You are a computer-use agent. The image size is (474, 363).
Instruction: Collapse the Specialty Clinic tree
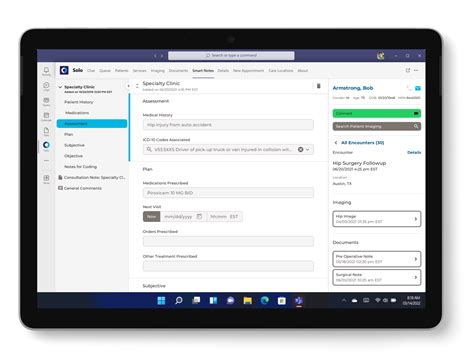pos(60,87)
